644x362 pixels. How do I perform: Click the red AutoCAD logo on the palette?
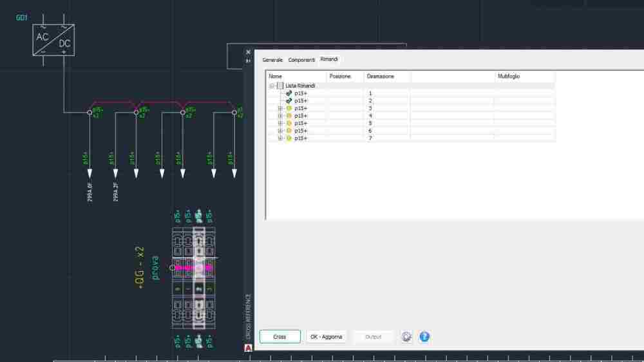tap(248, 348)
